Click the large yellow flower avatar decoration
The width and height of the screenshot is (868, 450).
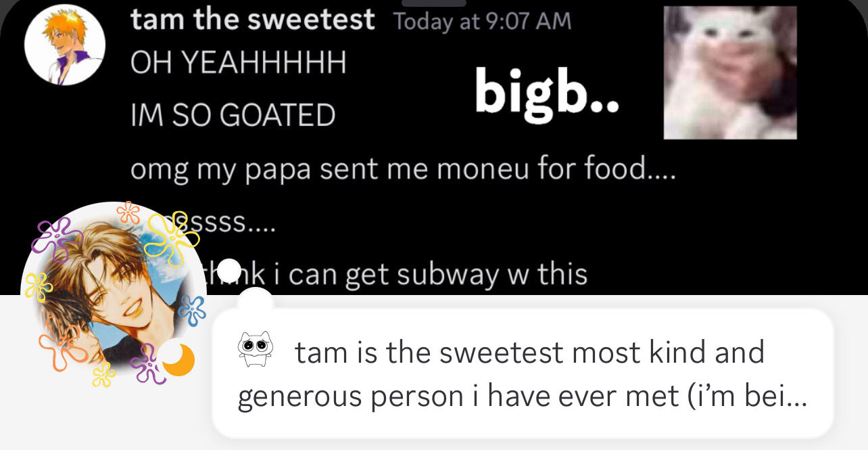[172, 238]
